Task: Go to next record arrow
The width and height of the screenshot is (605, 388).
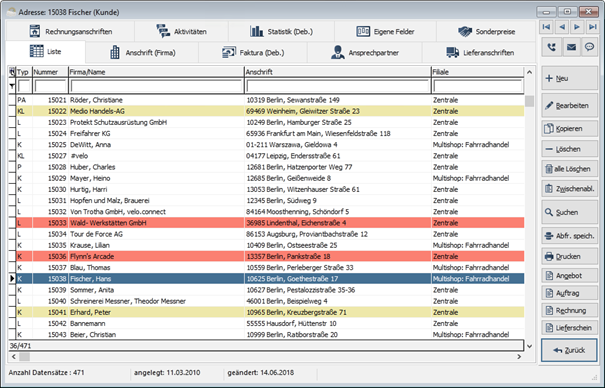Action: tap(577, 27)
